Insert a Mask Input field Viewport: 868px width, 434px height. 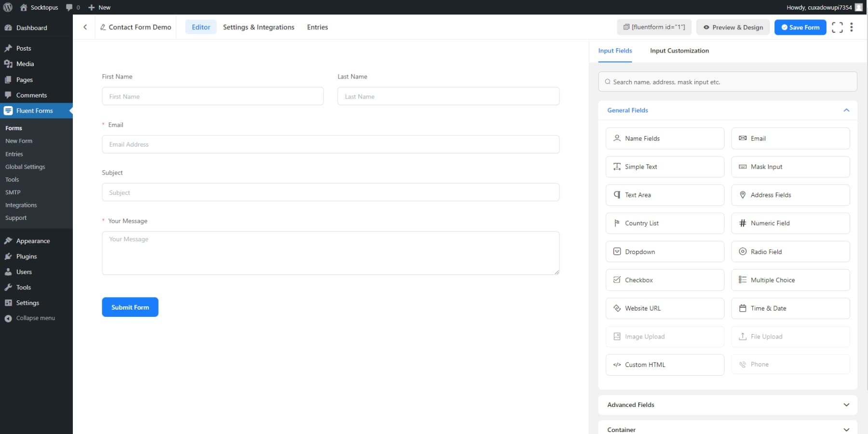tap(790, 166)
